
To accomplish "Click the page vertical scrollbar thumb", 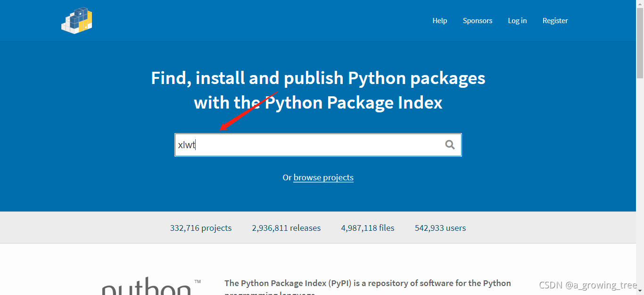I will [640, 42].
